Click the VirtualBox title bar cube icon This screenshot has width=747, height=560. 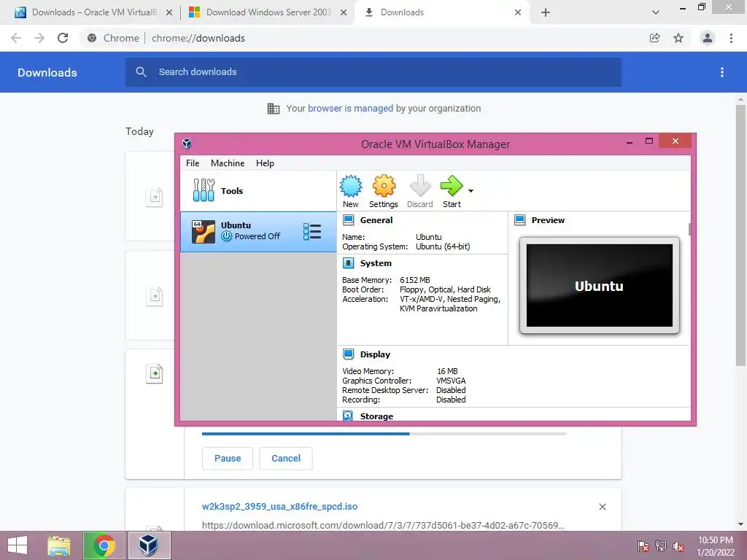(x=187, y=144)
